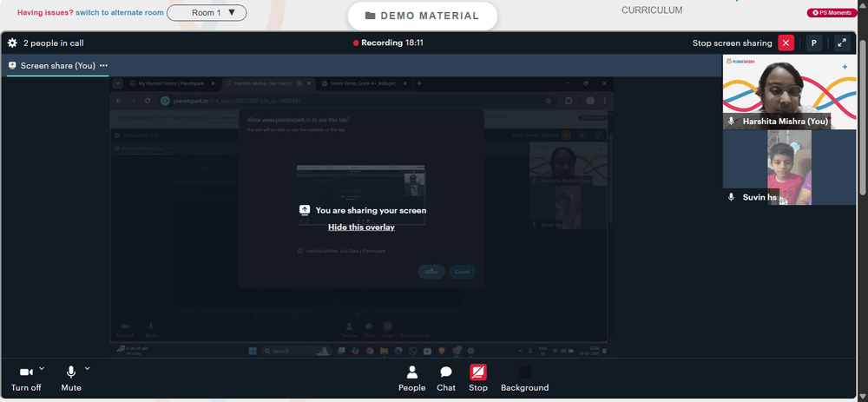Click the browser kebab menu in the shared preview
Screen dimensions: 868x402
pos(604,101)
